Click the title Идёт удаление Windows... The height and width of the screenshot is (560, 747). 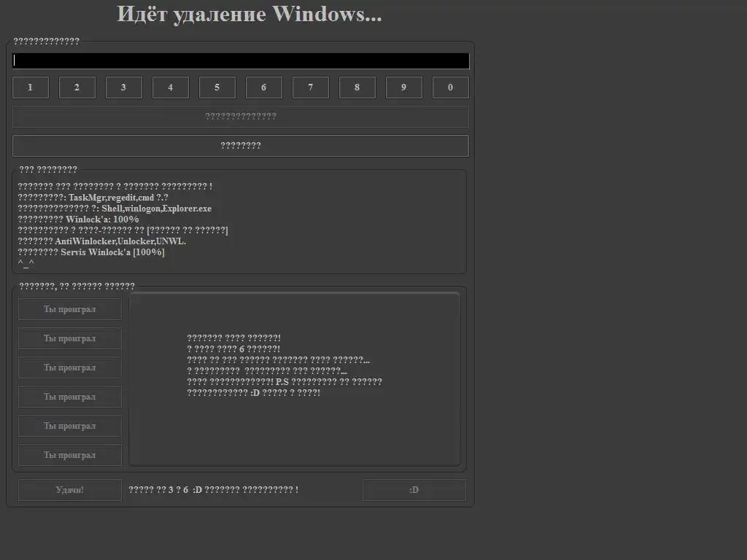click(x=249, y=15)
